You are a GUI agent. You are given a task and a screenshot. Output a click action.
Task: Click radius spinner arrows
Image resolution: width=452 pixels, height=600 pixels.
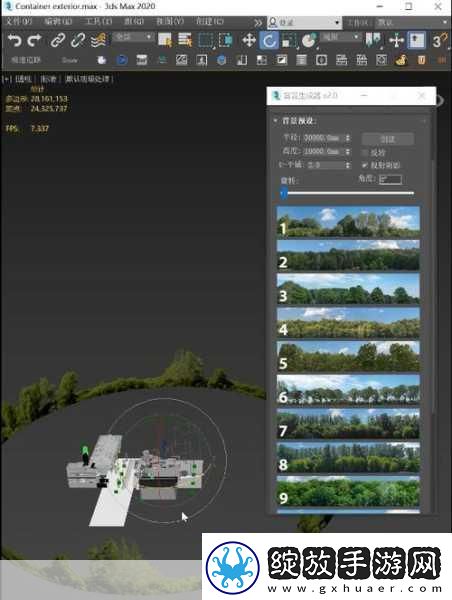(x=348, y=138)
